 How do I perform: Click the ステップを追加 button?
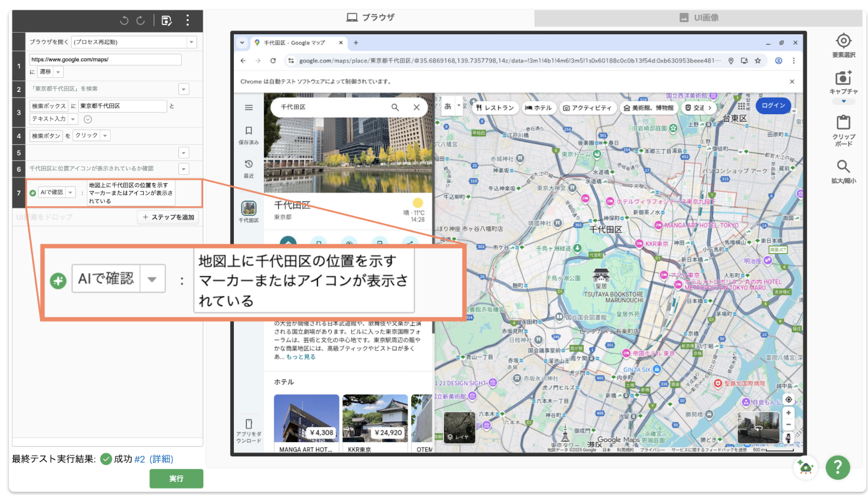pos(168,217)
